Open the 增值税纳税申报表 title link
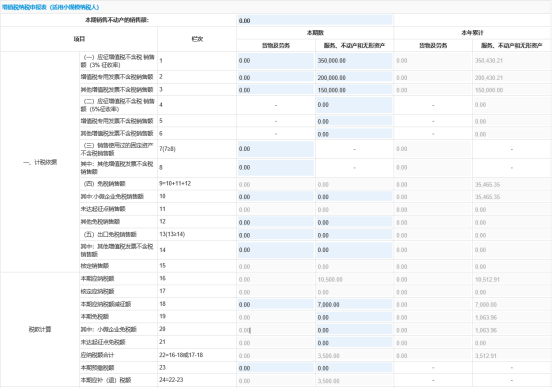553x388 pixels. (51, 7)
